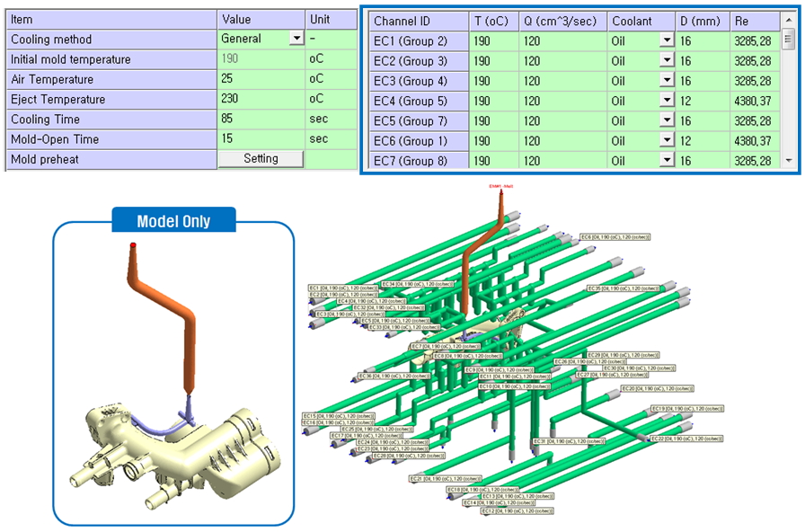Image resolution: width=805 pixels, height=532 pixels.
Task: Open the Coolant dropdown for EC2 (Group 3)
Action: [x=667, y=60]
